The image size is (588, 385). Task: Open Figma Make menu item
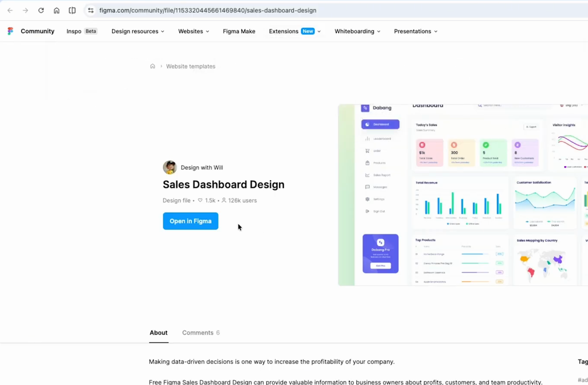click(x=239, y=31)
